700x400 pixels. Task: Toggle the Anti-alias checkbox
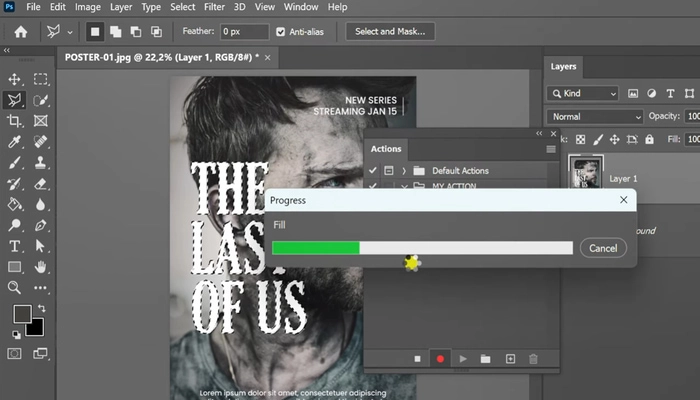pyautogui.click(x=280, y=32)
